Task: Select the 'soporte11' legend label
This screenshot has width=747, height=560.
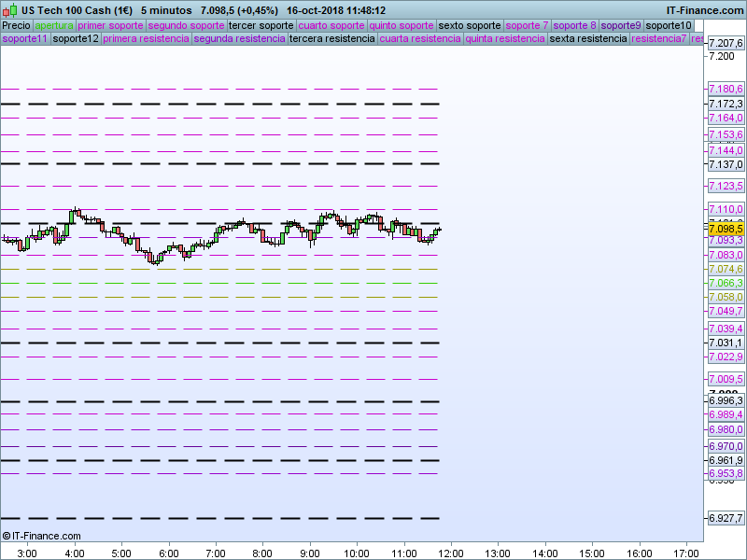Action: 25,38
